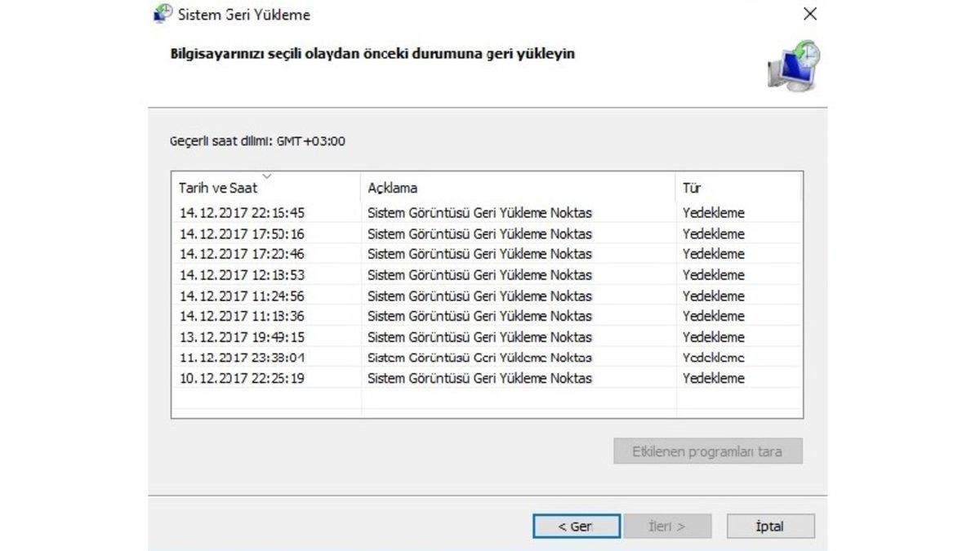Click the System Restore icon in the title bar
980x551 pixels.
click(160, 14)
